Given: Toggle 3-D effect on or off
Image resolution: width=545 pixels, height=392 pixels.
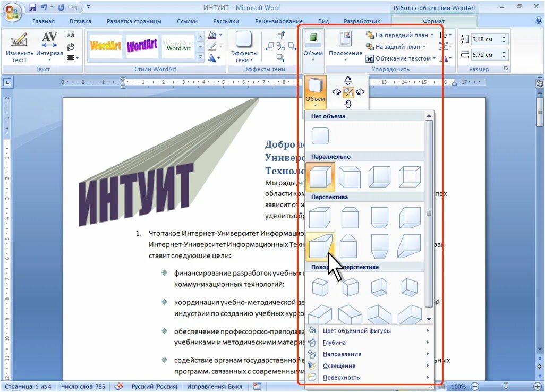Looking at the screenshot, I should (x=348, y=92).
